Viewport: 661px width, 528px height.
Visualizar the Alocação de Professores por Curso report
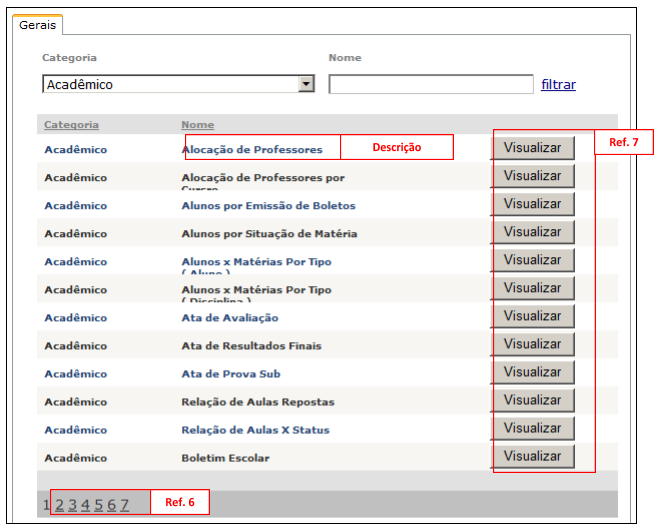533,176
